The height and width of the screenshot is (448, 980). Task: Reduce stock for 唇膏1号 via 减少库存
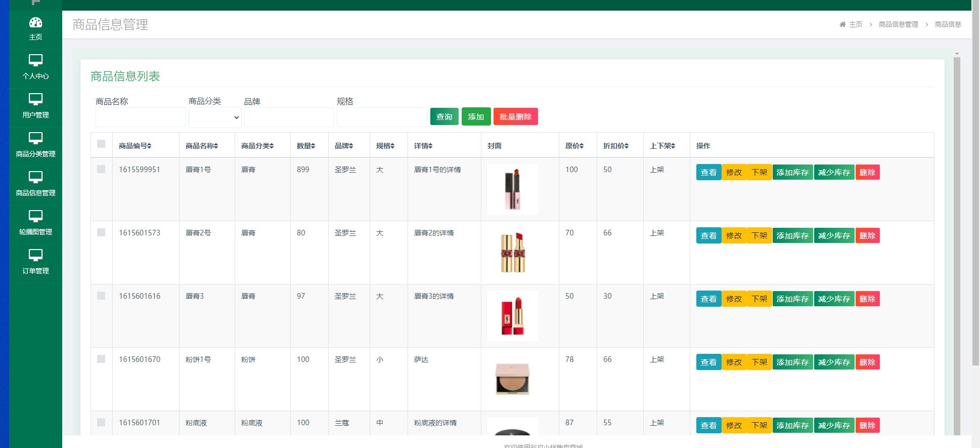click(x=834, y=172)
